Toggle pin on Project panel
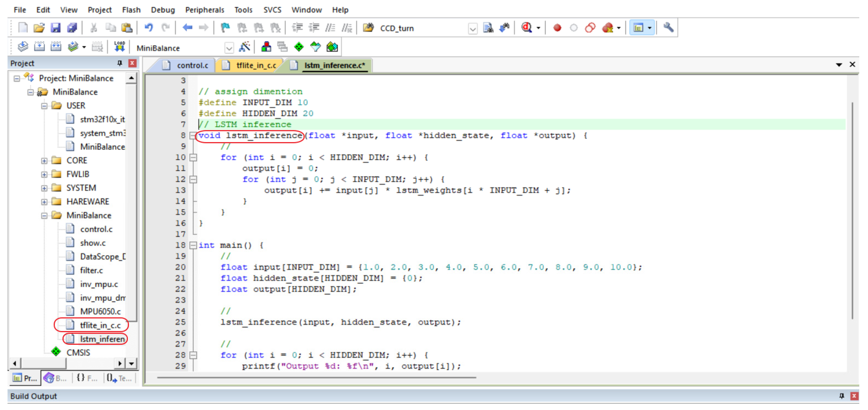This screenshot has width=868, height=410. pos(119,63)
